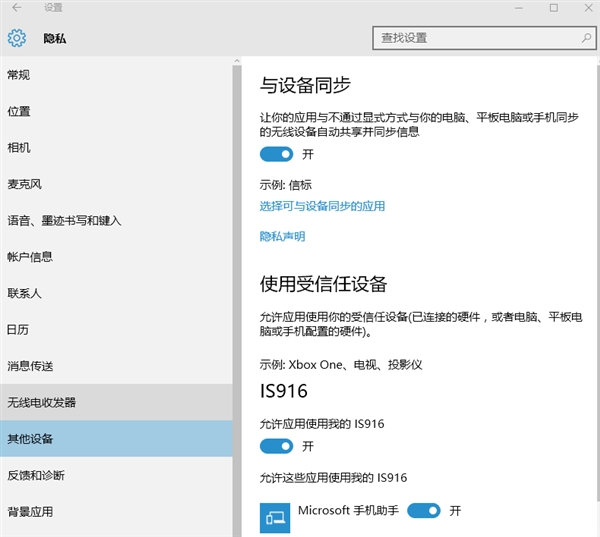Click the search magnifier icon
The image size is (600, 537).
(x=579, y=38)
